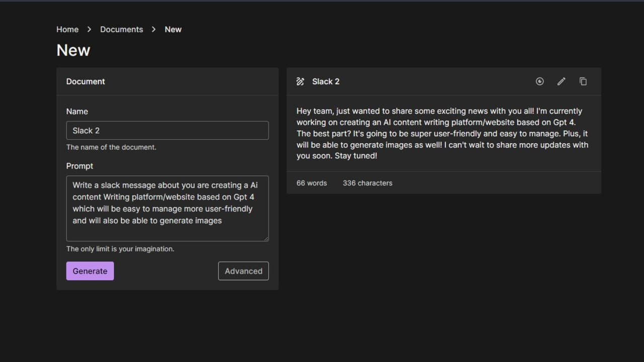644x362 pixels.
Task: Click the magic pen icon beside Slack 2
Action: (x=300, y=81)
